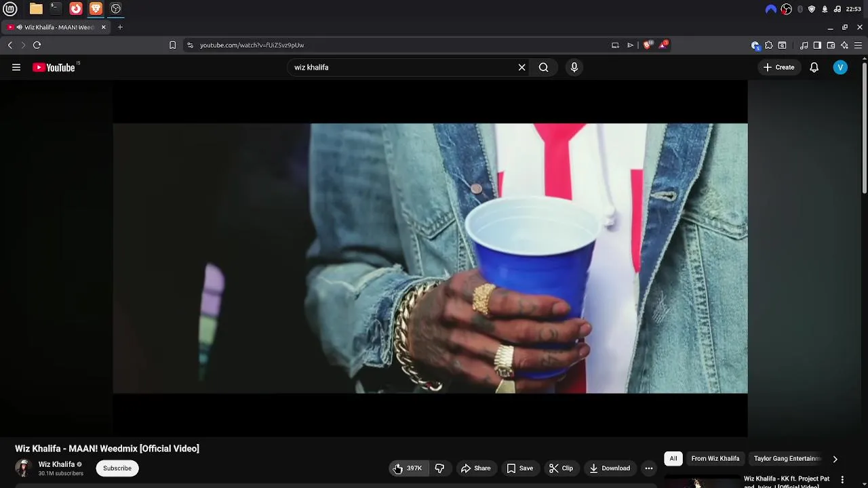Click the screen-cast icon in the address bar
Image resolution: width=868 pixels, height=488 pixels.
(x=615, y=45)
